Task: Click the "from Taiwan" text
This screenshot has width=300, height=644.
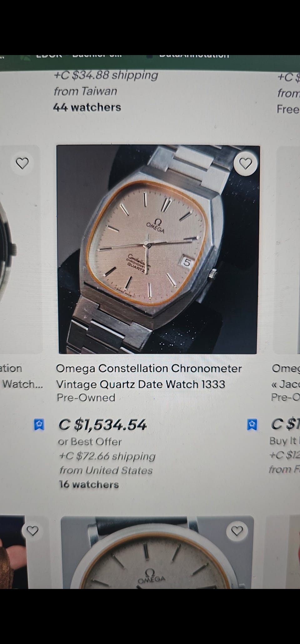Action: 85,91
